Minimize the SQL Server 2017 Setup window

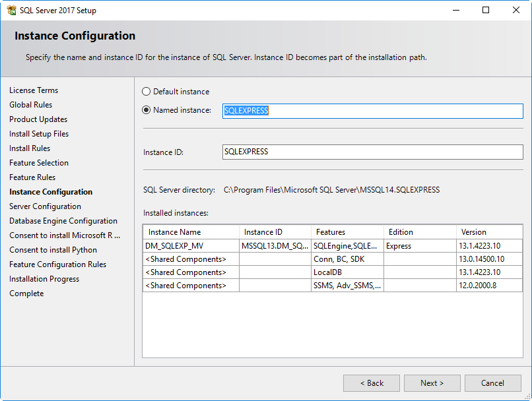coord(456,10)
